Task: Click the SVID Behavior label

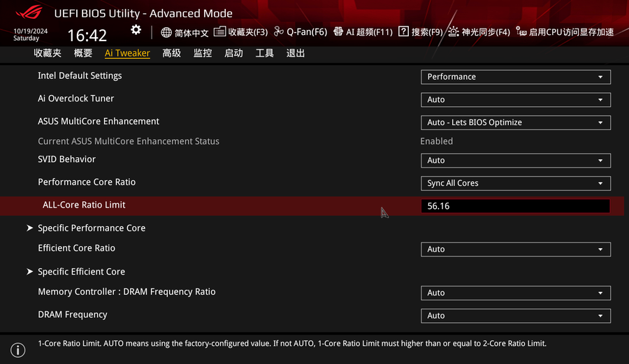Action: point(66,159)
